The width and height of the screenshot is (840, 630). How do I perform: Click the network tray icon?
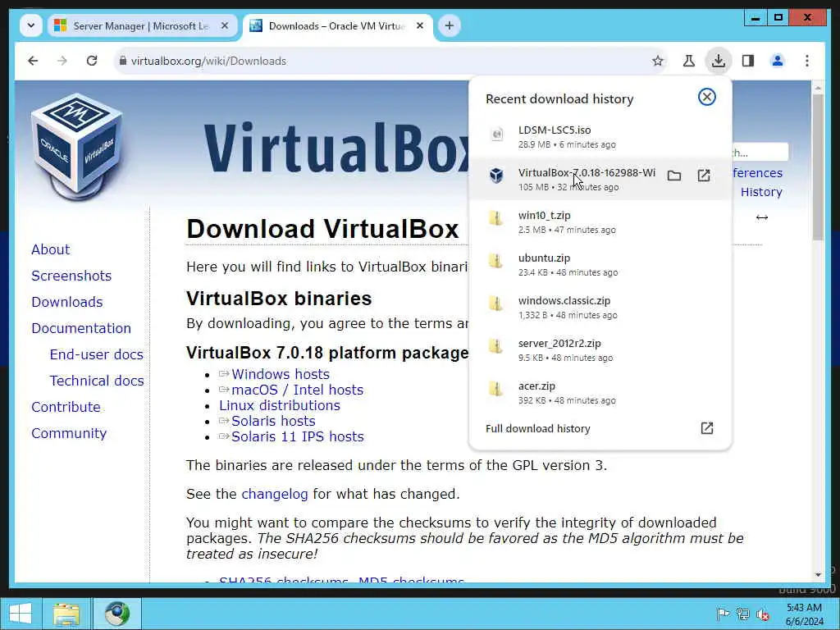tap(742, 614)
